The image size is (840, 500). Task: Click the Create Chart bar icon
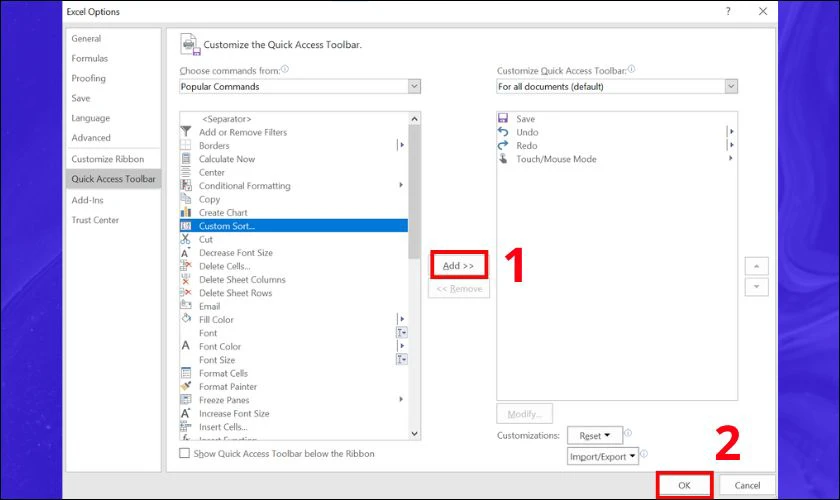click(x=186, y=212)
